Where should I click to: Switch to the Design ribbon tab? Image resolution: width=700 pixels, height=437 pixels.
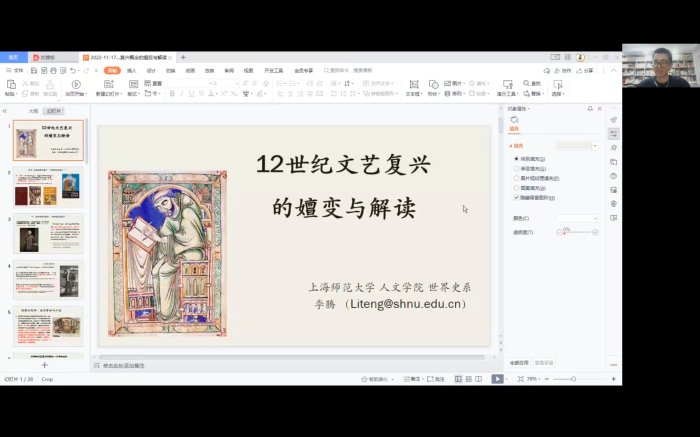point(151,71)
